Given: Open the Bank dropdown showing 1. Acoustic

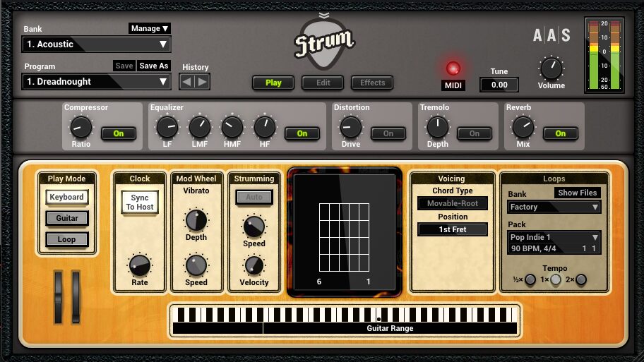Looking at the screenshot, I should [x=96, y=44].
